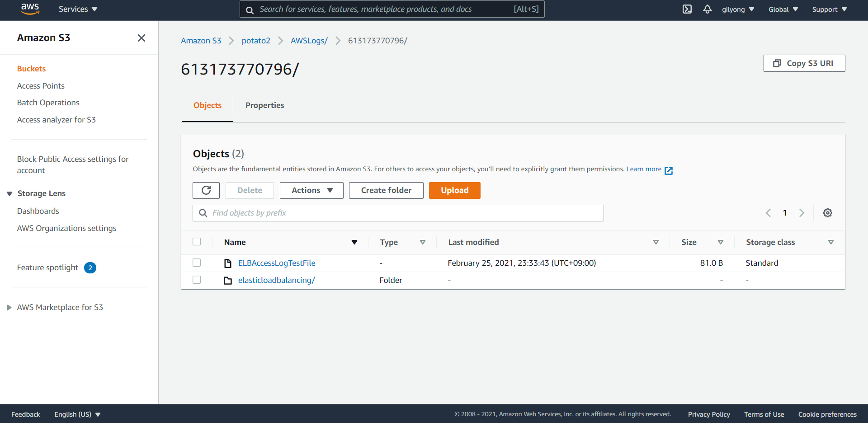Open Block Public Access settings for account

[73, 164]
